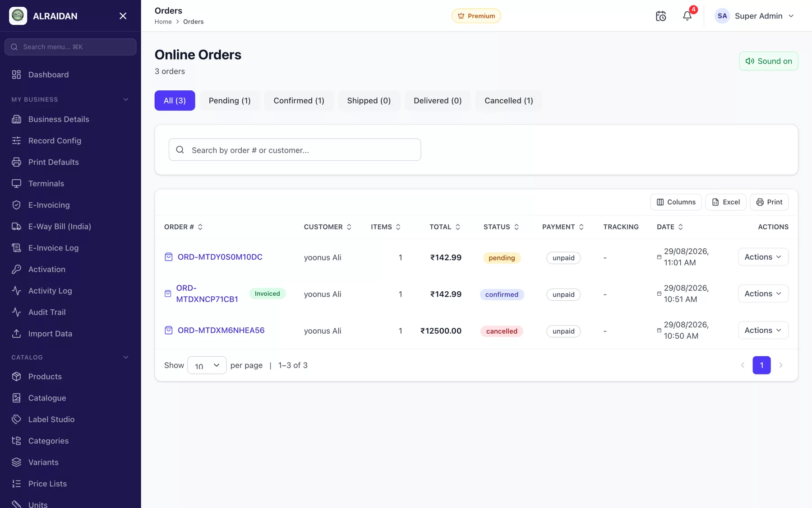This screenshot has height=508, width=812.
Task: Click the Terminals monitor icon
Action: click(17, 183)
